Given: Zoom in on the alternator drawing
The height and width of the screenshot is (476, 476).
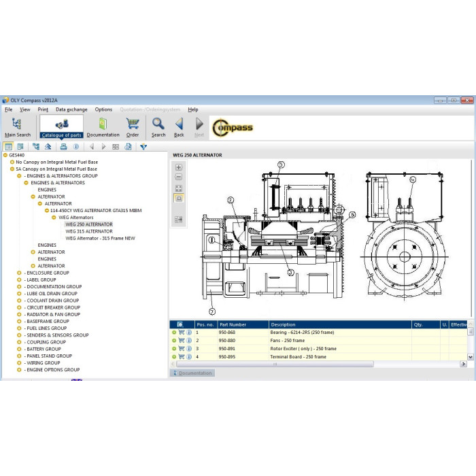Looking at the screenshot, I should pos(178,167).
